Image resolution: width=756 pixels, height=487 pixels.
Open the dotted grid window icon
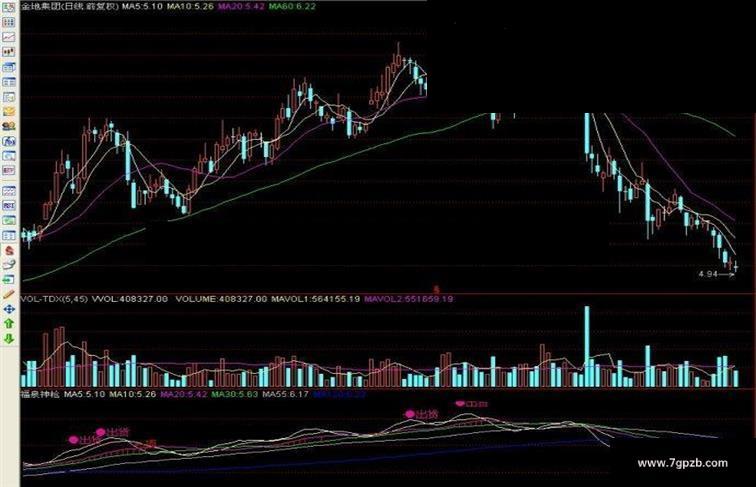[x=9, y=191]
